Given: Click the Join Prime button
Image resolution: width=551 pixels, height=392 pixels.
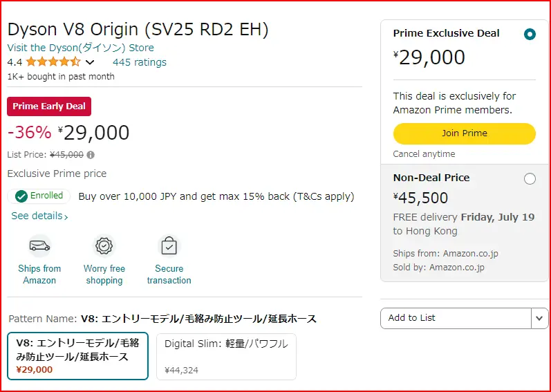Looking at the screenshot, I should (x=464, y=133).
